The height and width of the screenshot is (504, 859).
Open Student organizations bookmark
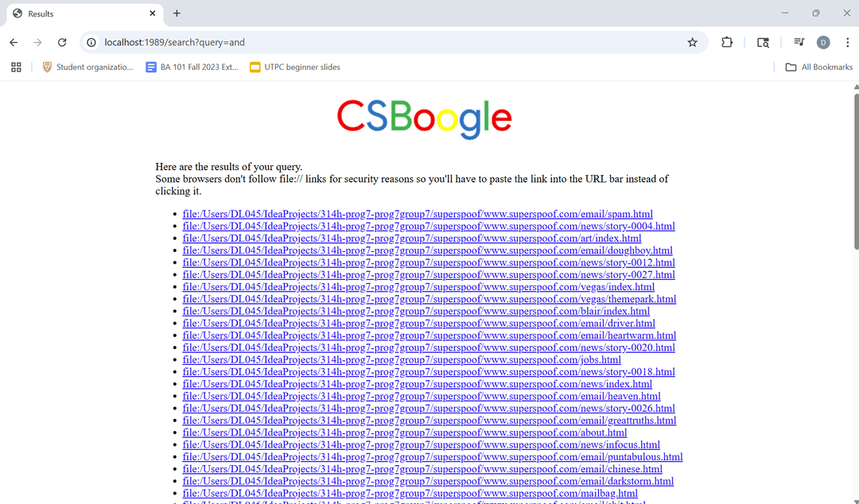coord(87,68)
